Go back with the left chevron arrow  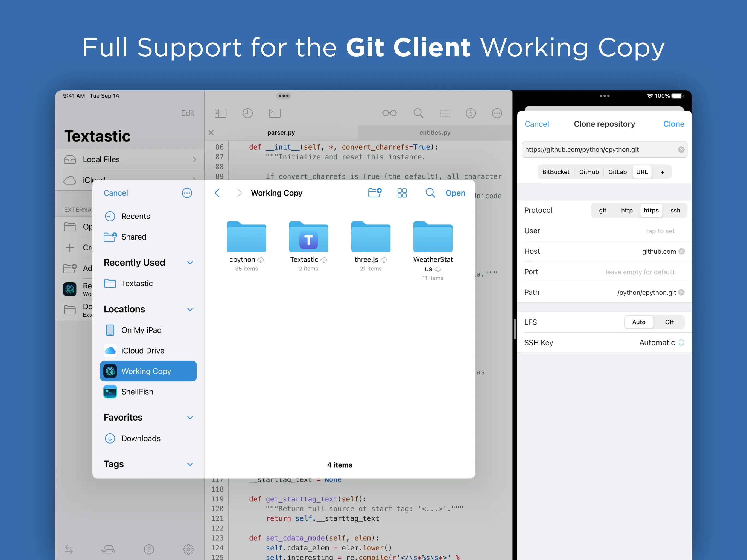pyautogui.click(x=217, y=193)
